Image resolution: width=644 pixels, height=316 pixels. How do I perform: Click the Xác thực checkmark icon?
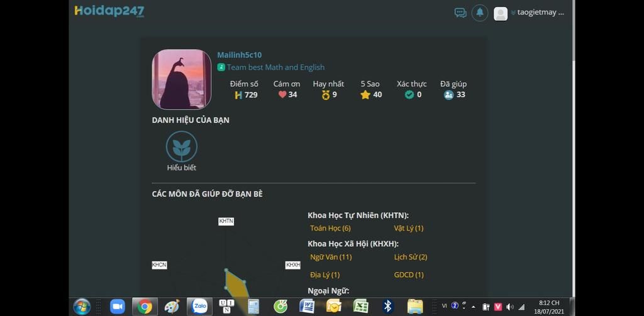click(409, 95)
